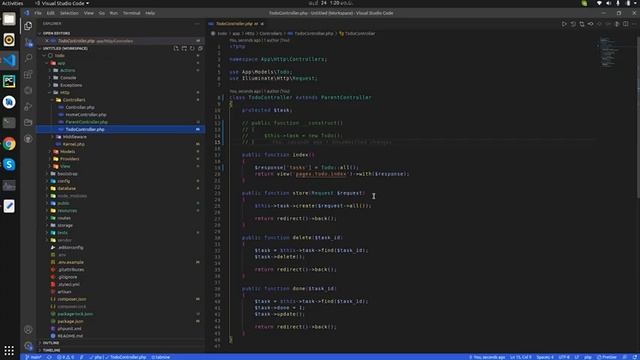
Task: Place cursor on 'protected $task' line
Action: click(x=267, y=110)
